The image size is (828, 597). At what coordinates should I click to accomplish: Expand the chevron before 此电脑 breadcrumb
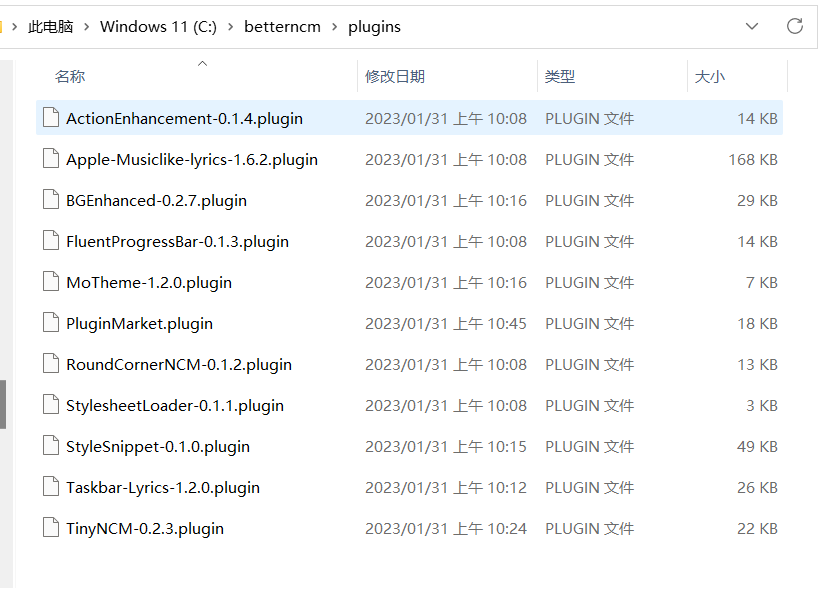(x=14, y=26)
